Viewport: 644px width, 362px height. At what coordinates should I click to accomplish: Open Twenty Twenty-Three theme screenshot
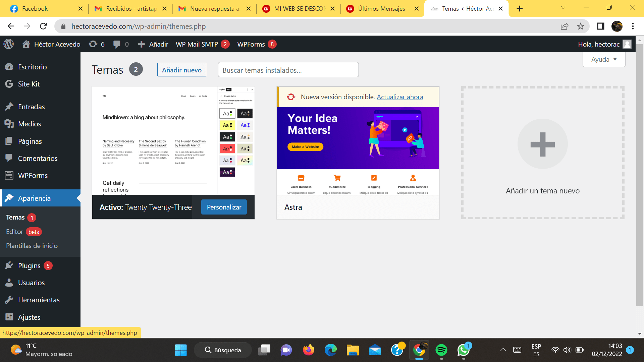pyautogui.click(x=173, y=140)
